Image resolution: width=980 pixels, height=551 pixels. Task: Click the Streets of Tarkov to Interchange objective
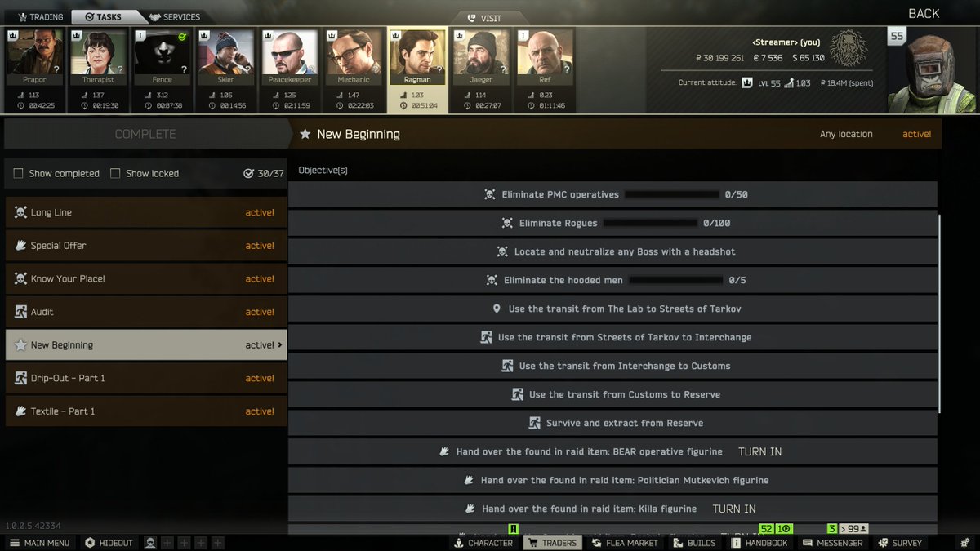click(612, 337)
